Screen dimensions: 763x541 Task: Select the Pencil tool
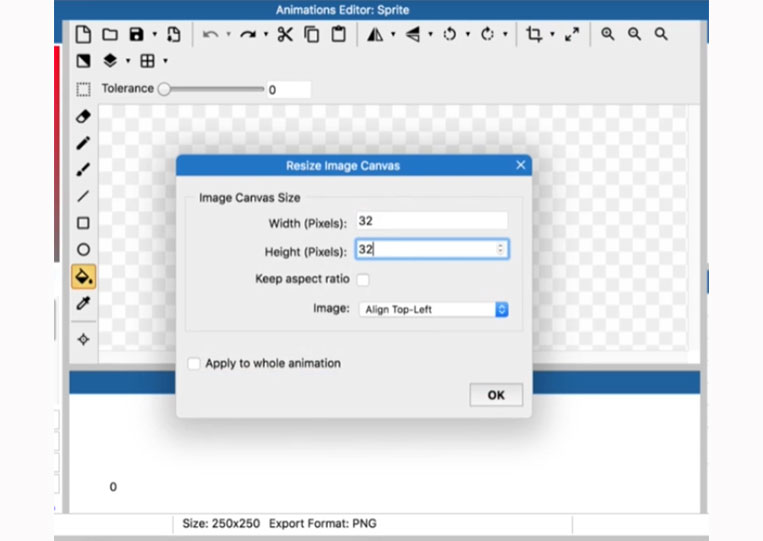click(x=83, y=143)
